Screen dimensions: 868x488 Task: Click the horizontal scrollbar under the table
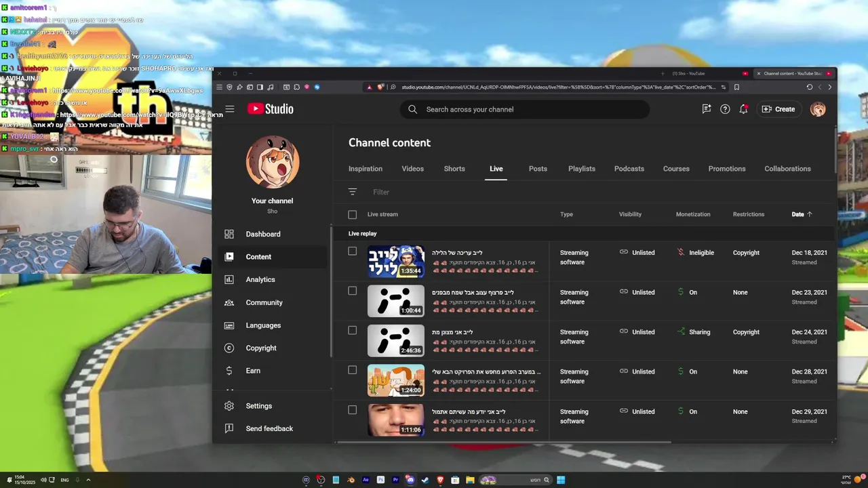[503, 442]
